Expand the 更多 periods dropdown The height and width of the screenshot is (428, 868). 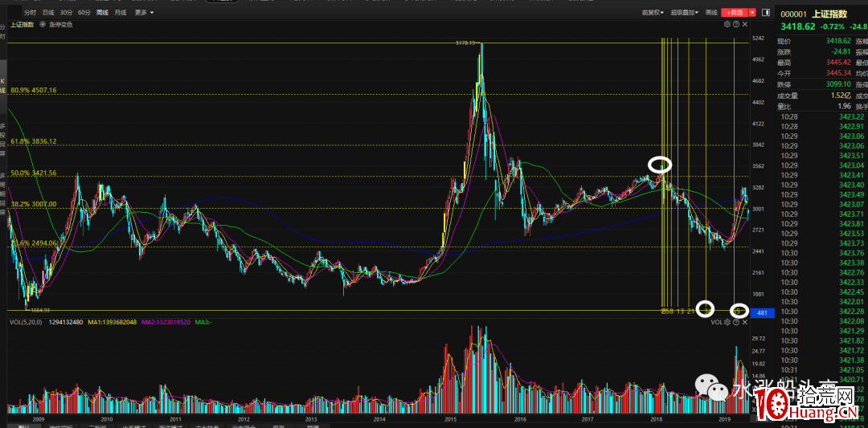144,12
